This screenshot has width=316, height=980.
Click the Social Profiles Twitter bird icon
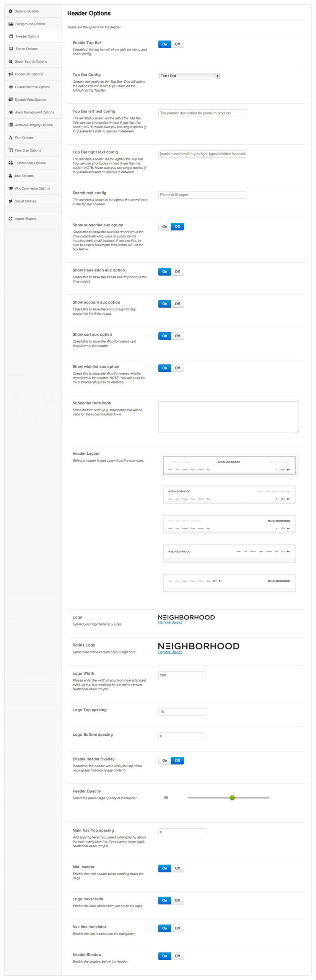[11, 201]
